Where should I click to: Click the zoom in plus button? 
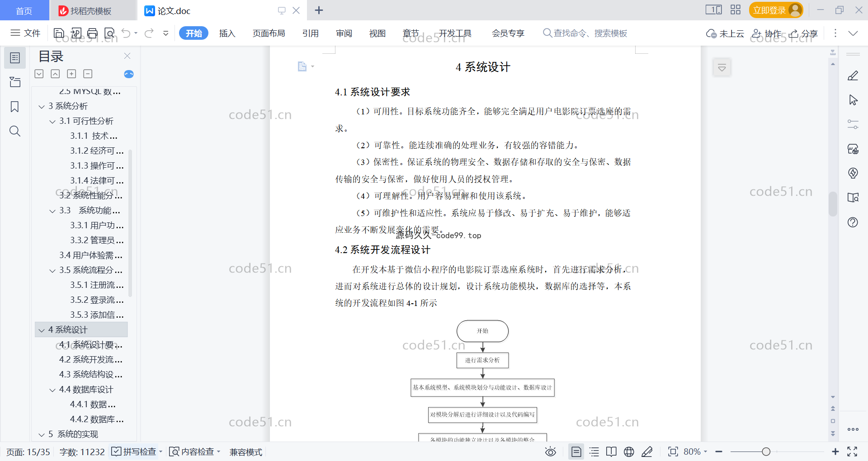point(835,452)
